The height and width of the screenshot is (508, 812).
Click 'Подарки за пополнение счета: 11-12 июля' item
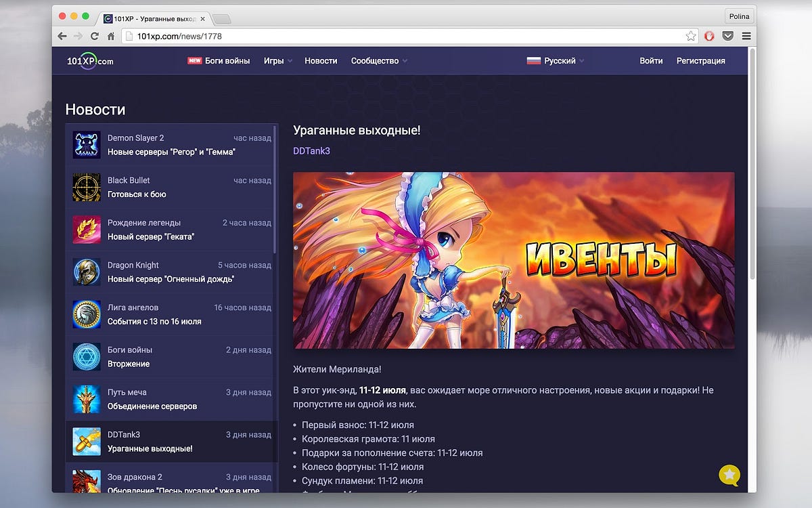pyautogui.click(x=392, y=452)
